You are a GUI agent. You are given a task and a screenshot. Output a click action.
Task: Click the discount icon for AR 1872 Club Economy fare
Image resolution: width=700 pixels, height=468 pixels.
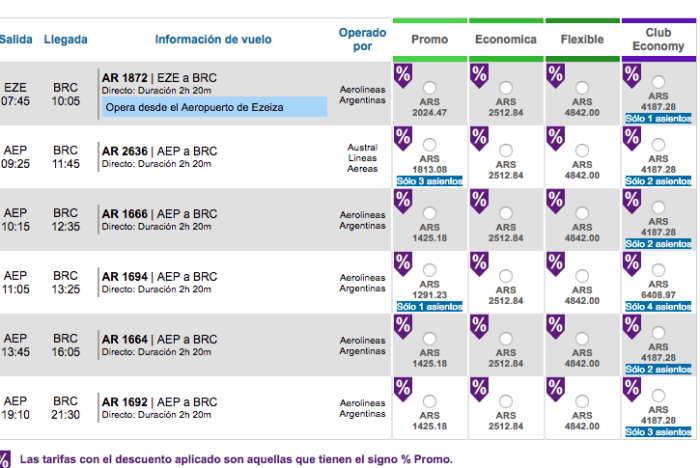631,74
